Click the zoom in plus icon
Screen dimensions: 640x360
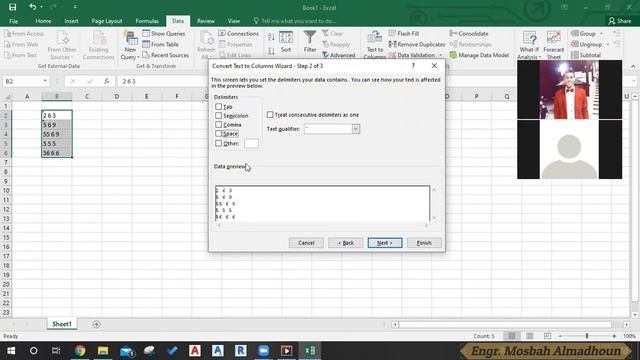tap(614, 336)
